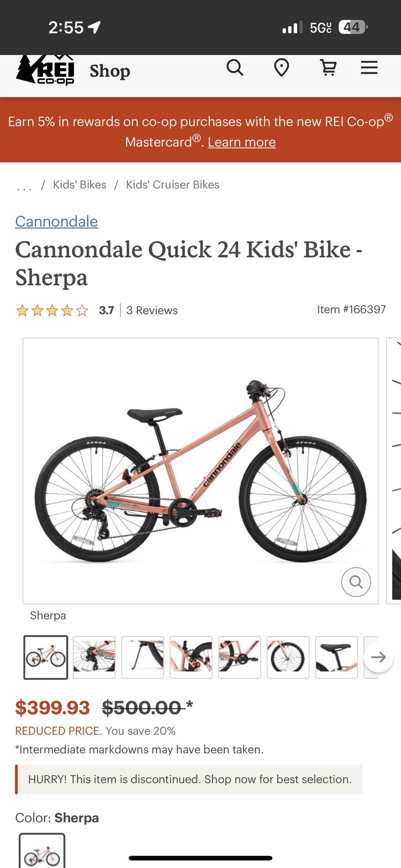This screenshot has width=401, height=868.
Task: Open the shopping cart icon
Action: [x=328, y=68]
